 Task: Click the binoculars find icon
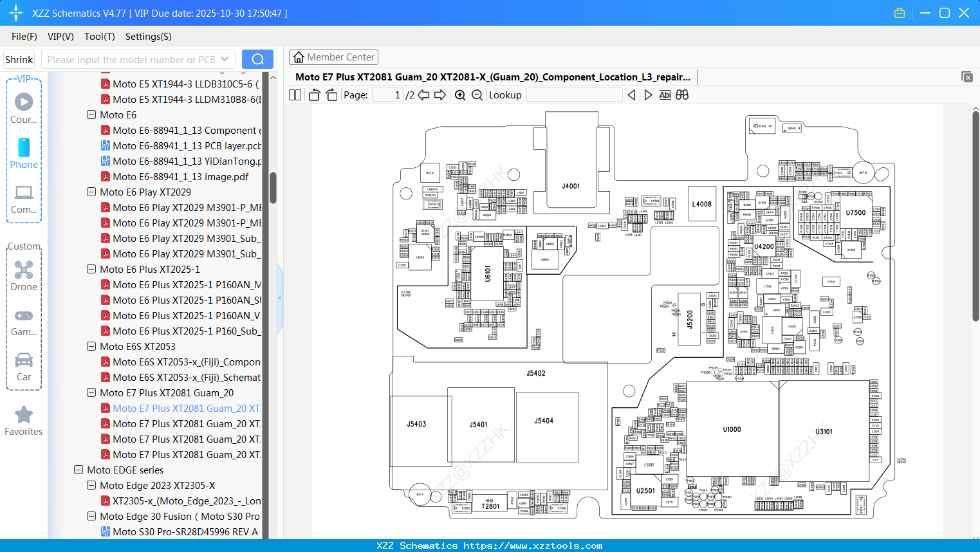pyautogui.click(x=682, y=95)
